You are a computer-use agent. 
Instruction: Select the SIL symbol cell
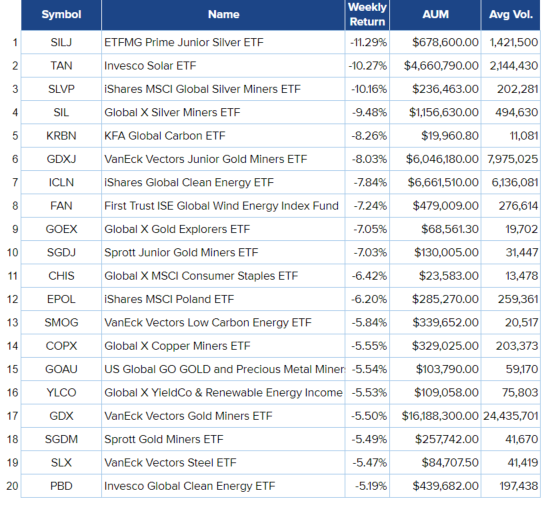click(61, 112)
